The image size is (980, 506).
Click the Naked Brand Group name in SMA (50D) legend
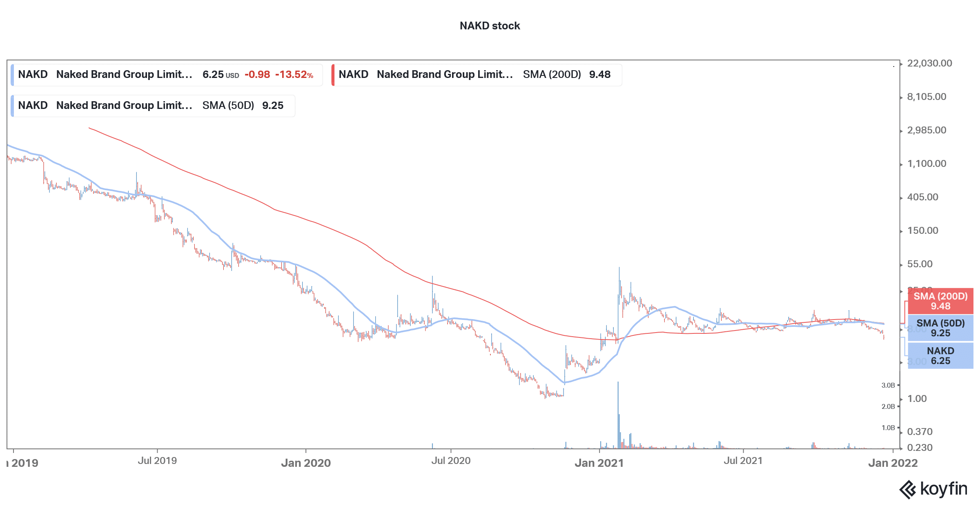tap(124, 106)
